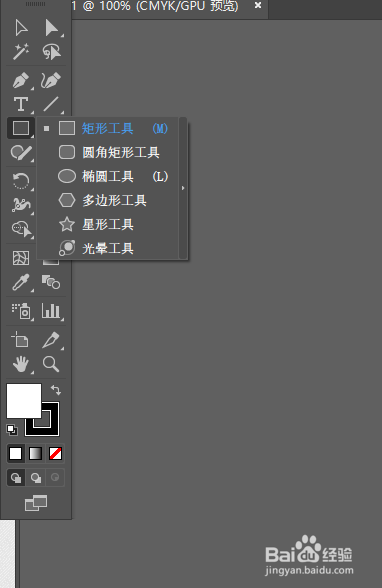Select the Pen tool

click(21, 80)
